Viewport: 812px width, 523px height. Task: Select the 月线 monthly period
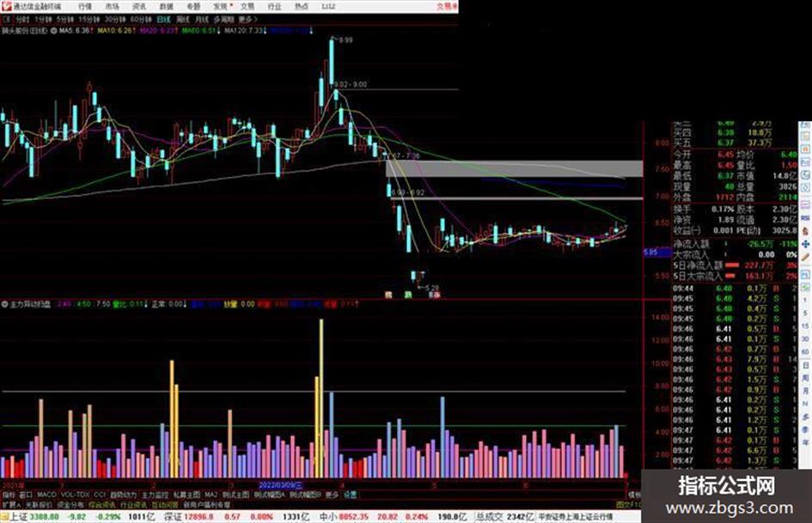[201, 19]
